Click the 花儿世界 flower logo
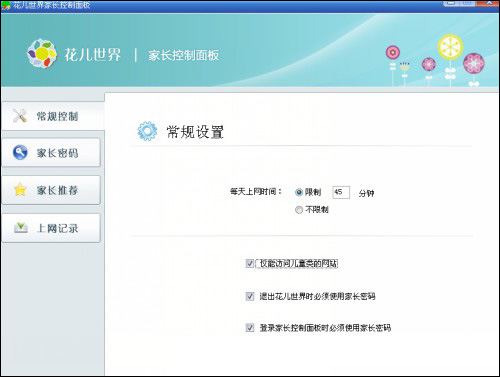500x377 pixels. pos(41,54)
